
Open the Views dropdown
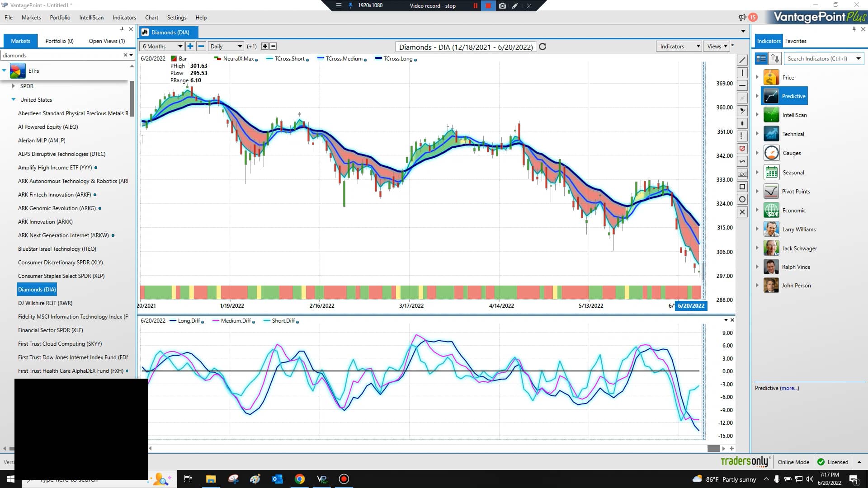[717, 46]
